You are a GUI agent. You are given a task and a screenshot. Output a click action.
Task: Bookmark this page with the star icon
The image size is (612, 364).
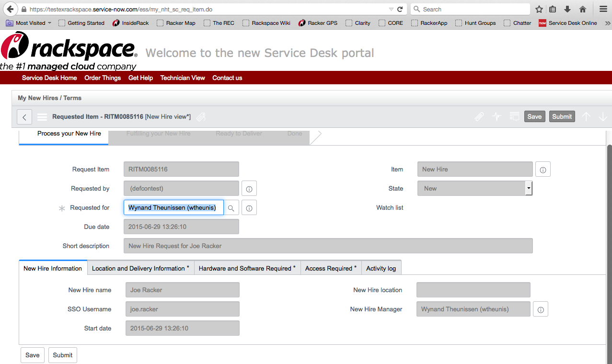(x=539, y=9)
